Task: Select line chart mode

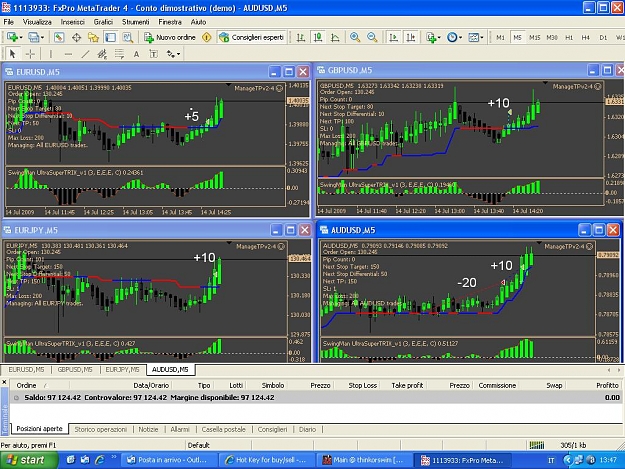Action: (335, 37)
